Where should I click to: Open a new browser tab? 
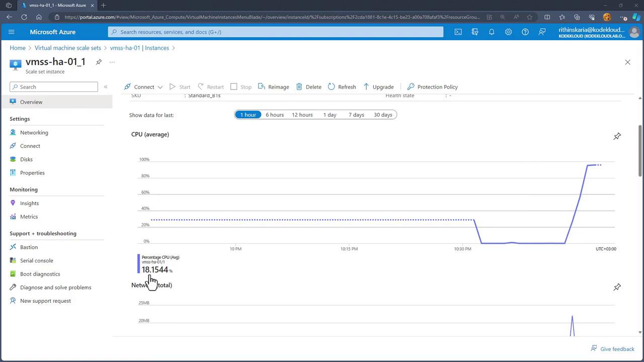(103, 5)
